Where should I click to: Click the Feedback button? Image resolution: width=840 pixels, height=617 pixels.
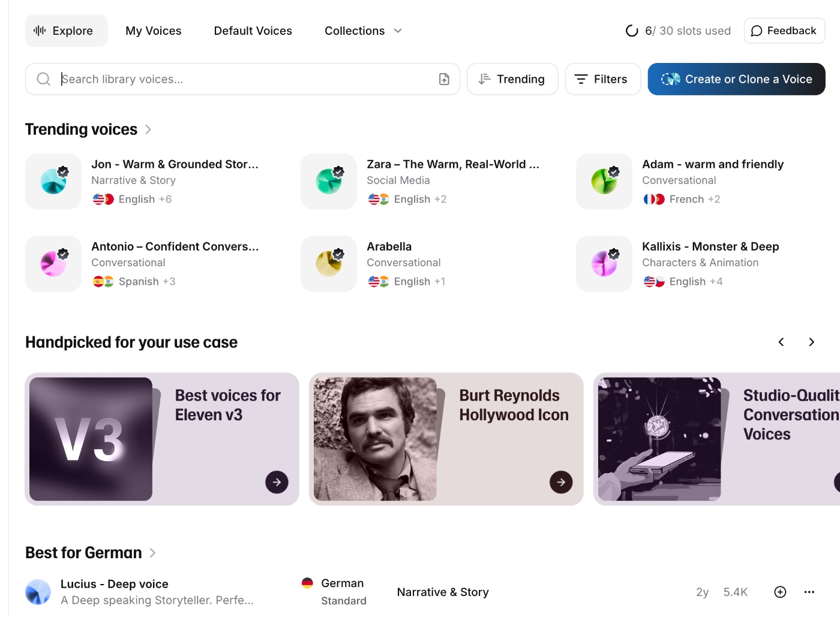[784, 31]
